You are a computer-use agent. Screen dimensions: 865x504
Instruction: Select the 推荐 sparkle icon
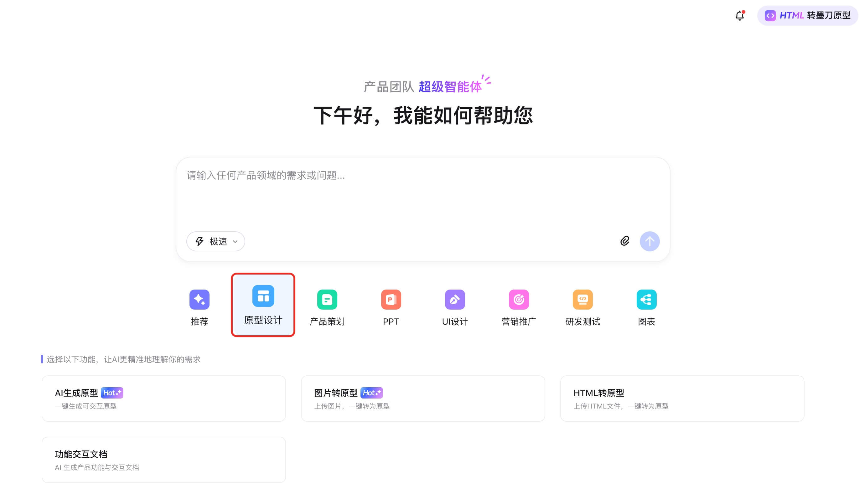click(199, 300)
